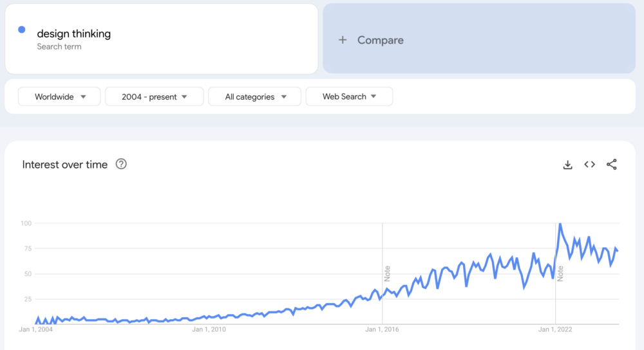Select the Search term subtitle text
This screenshot has height=350, width=644.
[59, 47]
